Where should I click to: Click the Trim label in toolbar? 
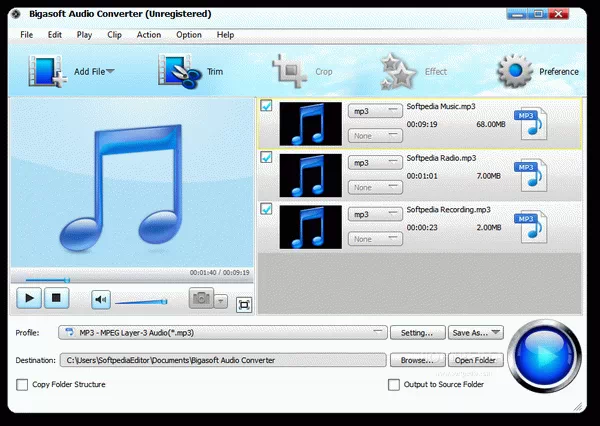pyautogui.click(x=215, y=72)
